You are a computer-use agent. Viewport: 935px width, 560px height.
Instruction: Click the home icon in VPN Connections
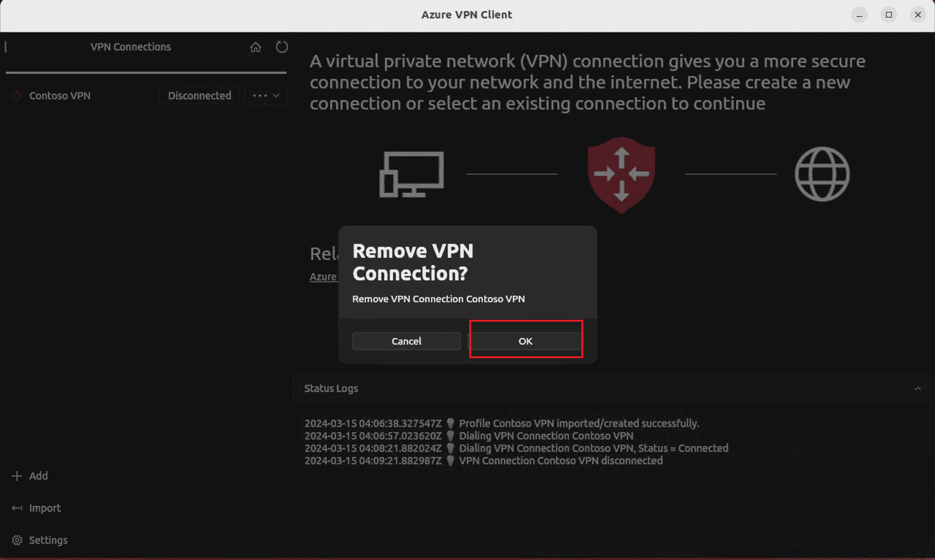[256, 47]
